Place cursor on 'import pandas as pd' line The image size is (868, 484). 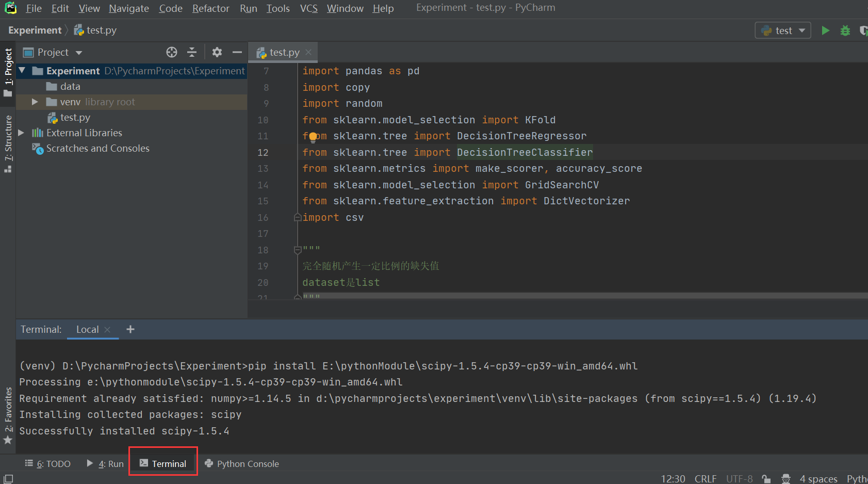361,71
